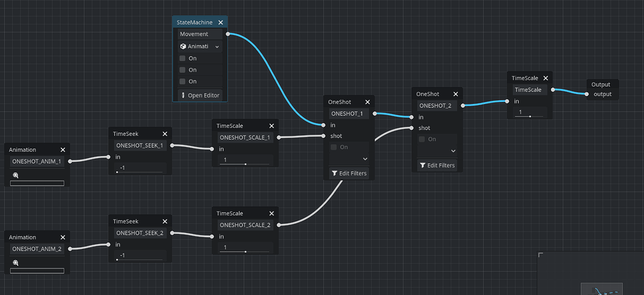This screenshot has width=644, height=295.
Task: Click the ONESHOT_SEEK_2 name field
Action: click(140, 233)
